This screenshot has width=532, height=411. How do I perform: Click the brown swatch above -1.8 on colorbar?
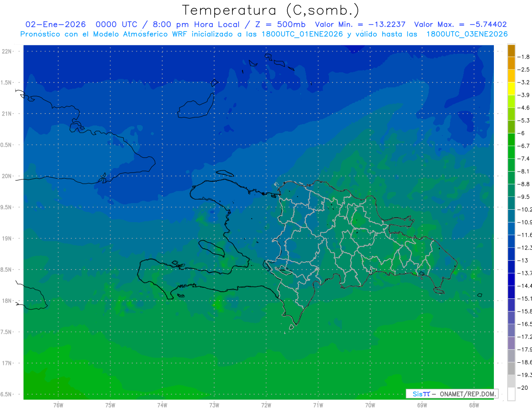[x=511, y=51]
